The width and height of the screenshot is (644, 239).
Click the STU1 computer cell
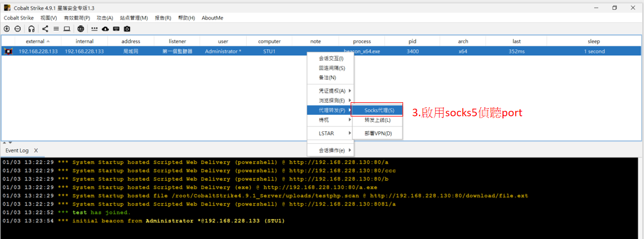[x=269, y=51]
